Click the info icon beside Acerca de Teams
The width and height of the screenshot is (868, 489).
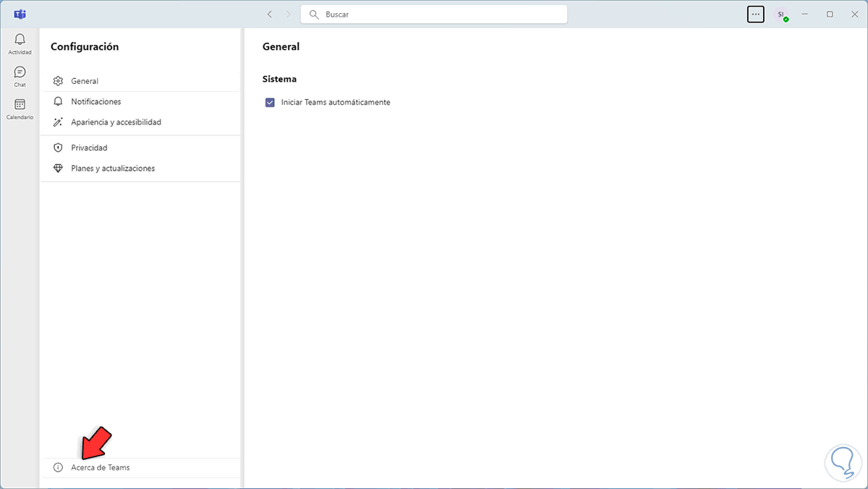tap(59, 468)
